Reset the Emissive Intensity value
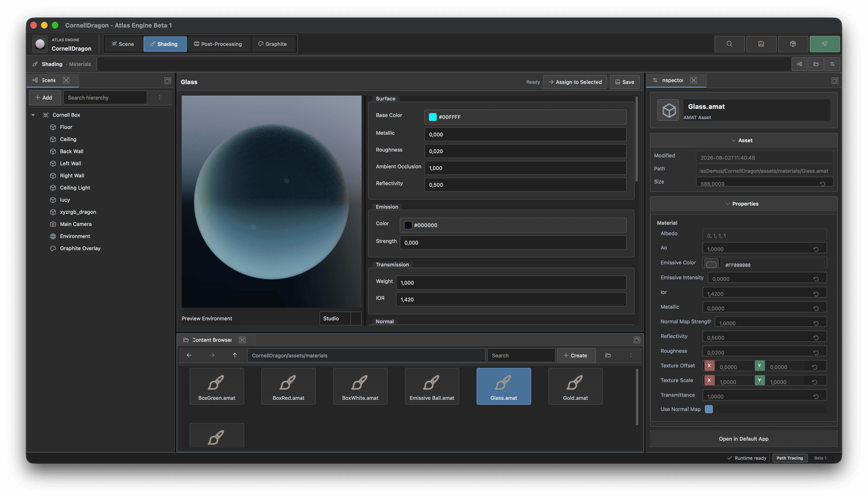Viewport: 868px width, 498px height. (816, 279)
